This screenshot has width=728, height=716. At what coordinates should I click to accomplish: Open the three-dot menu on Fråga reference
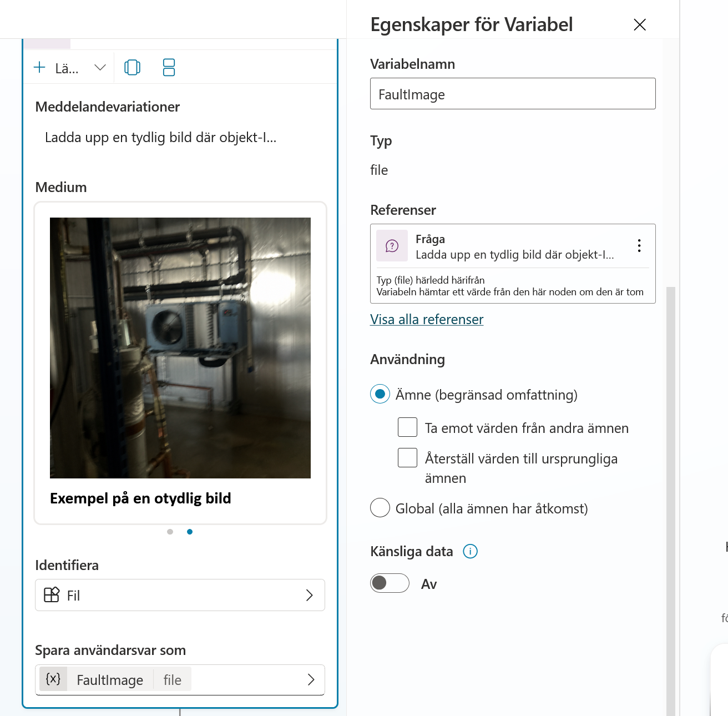coord(639,245)
